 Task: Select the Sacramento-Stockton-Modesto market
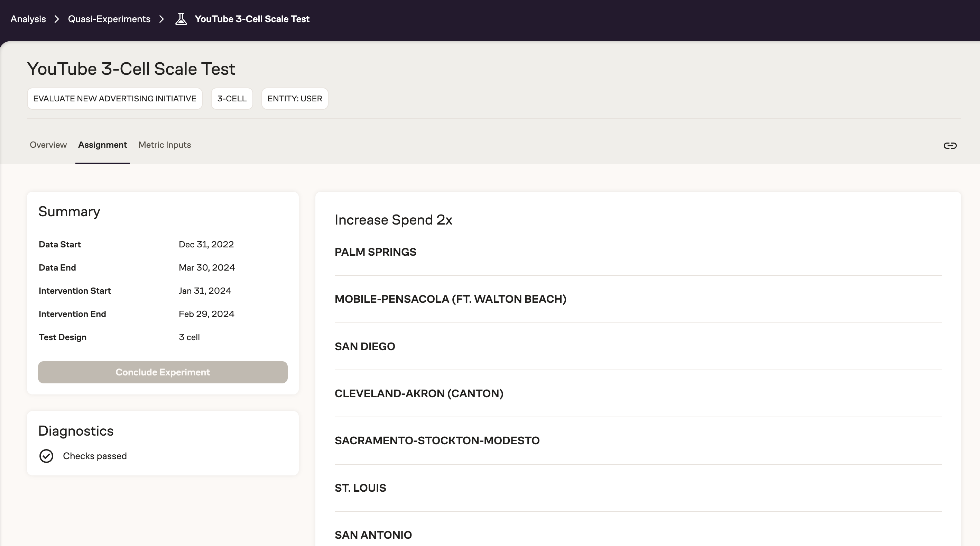tap(437, 440)
